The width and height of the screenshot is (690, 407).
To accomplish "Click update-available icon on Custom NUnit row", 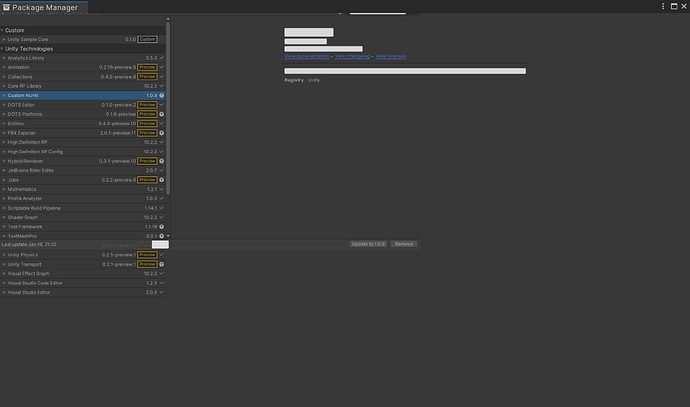I will tap(161, 95).
